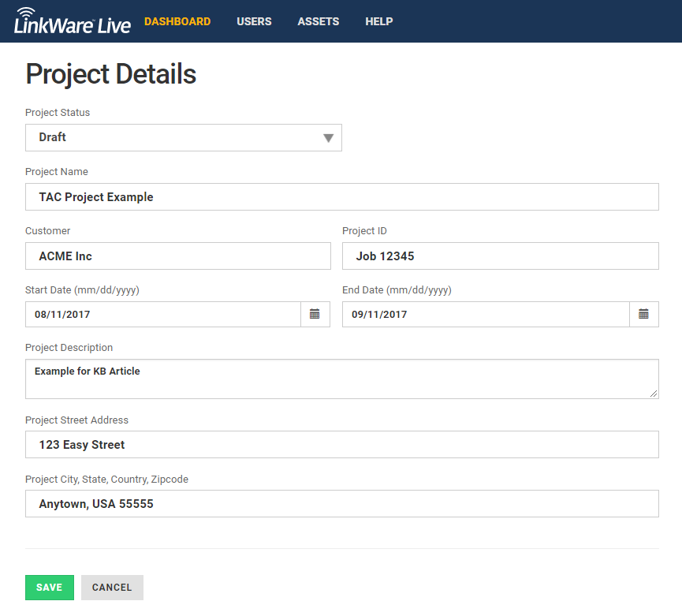This screenshot has width=682, height=616.
Task: Click the Customer input field
Action: tap(178, 256)
